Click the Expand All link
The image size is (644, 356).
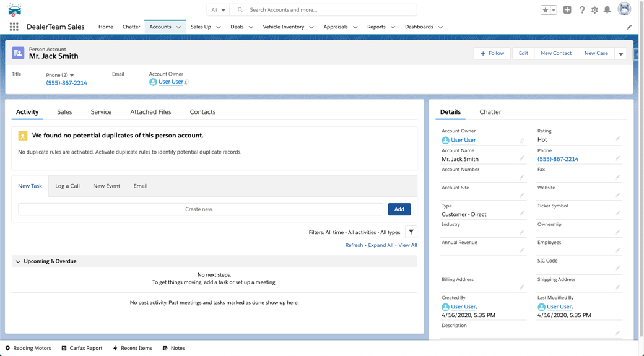tap(380, 245)
